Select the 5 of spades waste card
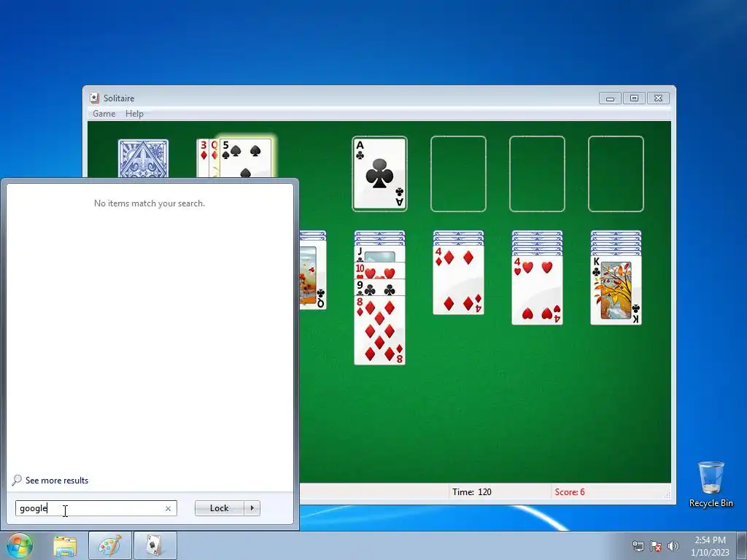747x560 pixels. 246,158
